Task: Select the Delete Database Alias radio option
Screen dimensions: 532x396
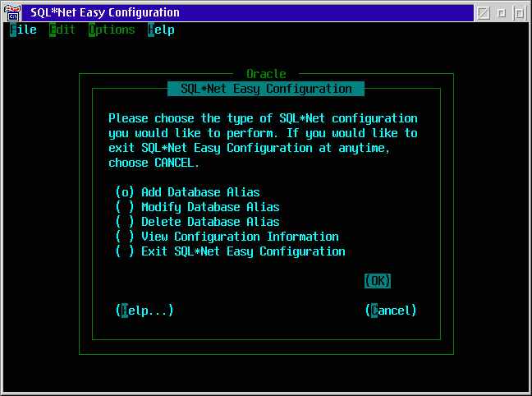Action: pyautogui.click(x=198, y=222)
